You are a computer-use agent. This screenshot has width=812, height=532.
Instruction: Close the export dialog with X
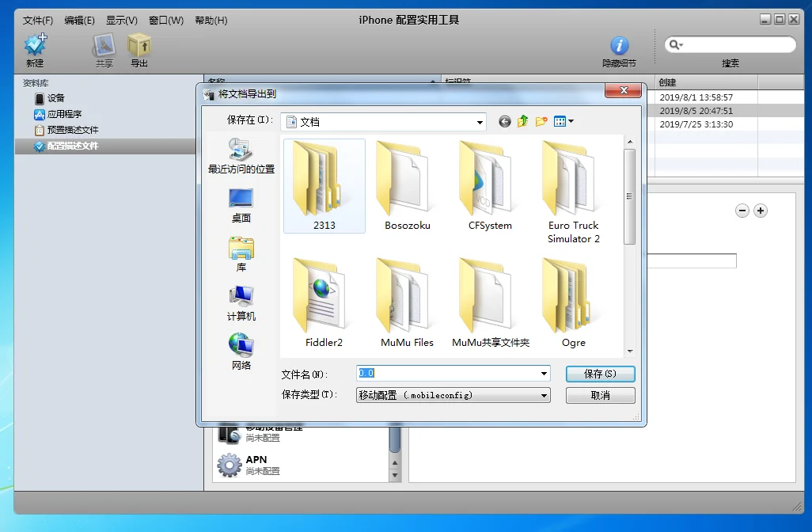[624, 91]
